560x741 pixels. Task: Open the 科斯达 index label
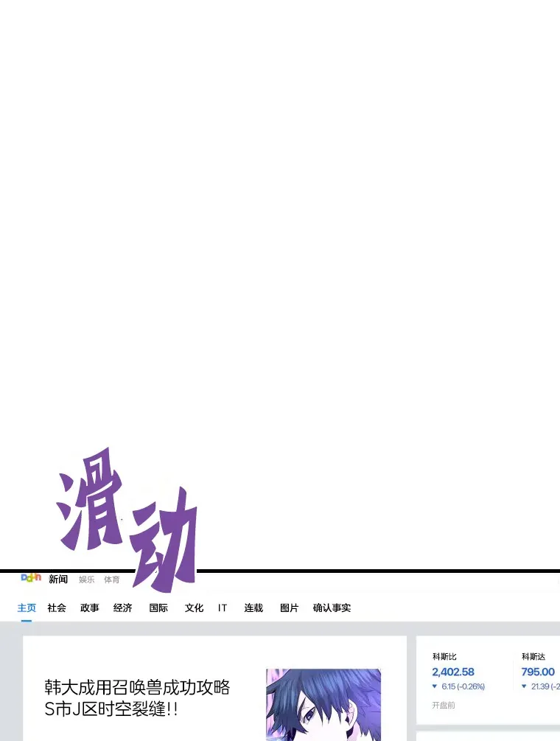pos(533,656)
